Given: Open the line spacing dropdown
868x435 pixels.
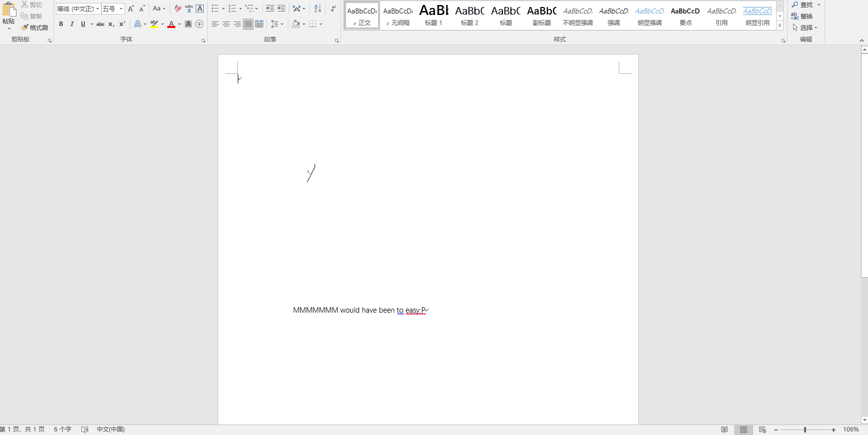Looking at the screenshot, I should 277,24.
